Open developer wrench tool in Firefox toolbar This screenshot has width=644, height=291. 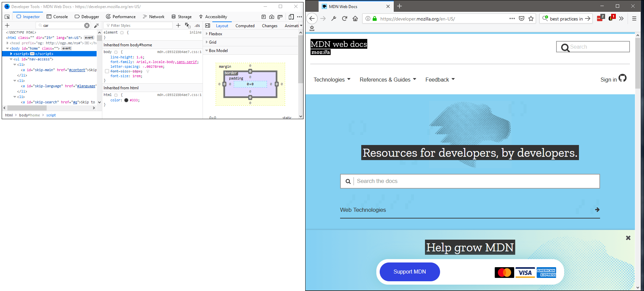coord(334,18)
